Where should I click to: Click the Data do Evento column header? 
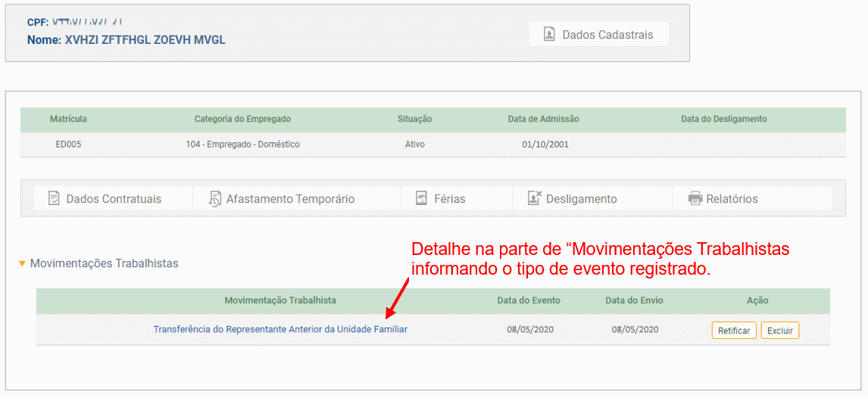529,300
